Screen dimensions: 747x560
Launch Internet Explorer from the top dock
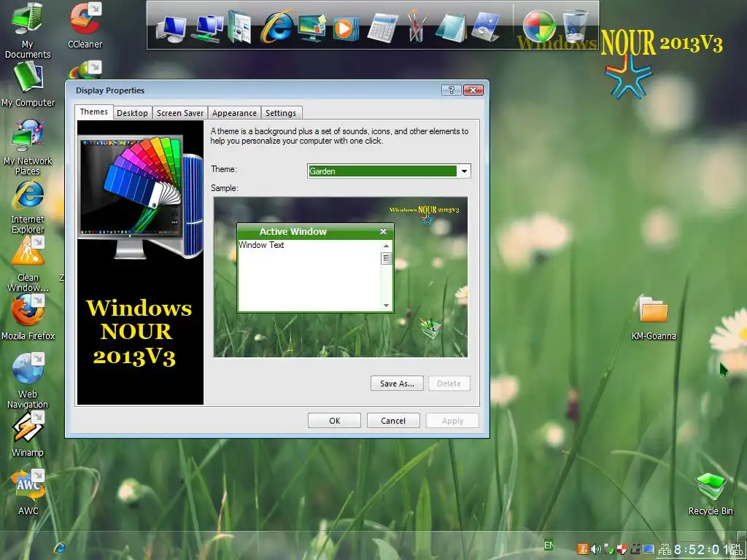click(276, 26)
